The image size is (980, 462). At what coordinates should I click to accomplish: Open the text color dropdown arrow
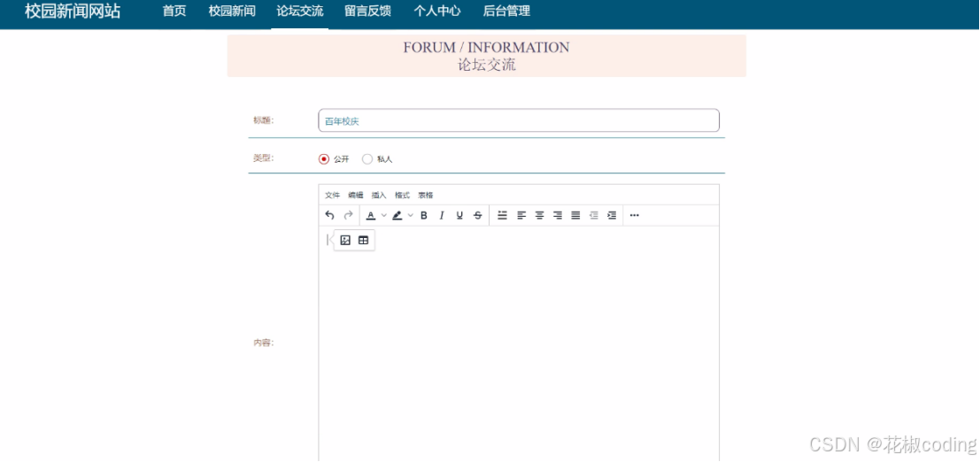tap(383, 215)
